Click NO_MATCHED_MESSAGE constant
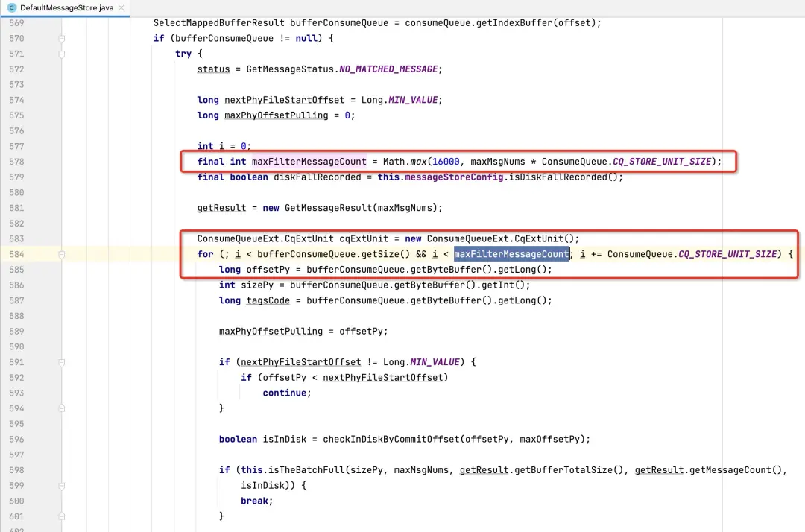Viewport: 805px width, 532px height. (x=388, y=69)
